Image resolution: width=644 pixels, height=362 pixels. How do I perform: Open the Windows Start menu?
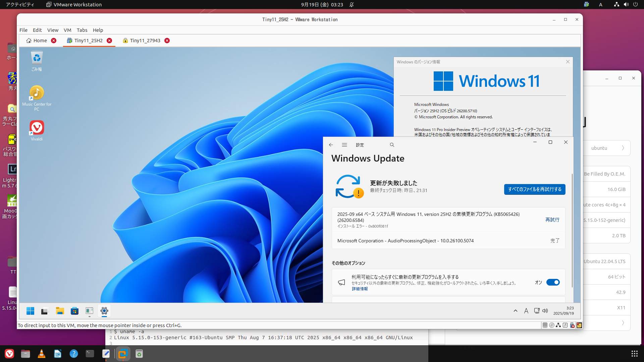click(x=30, y=311)
